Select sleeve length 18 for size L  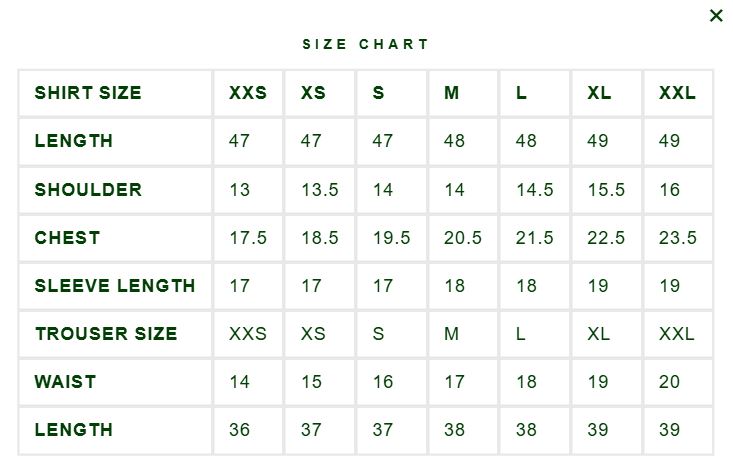point(526,286)
